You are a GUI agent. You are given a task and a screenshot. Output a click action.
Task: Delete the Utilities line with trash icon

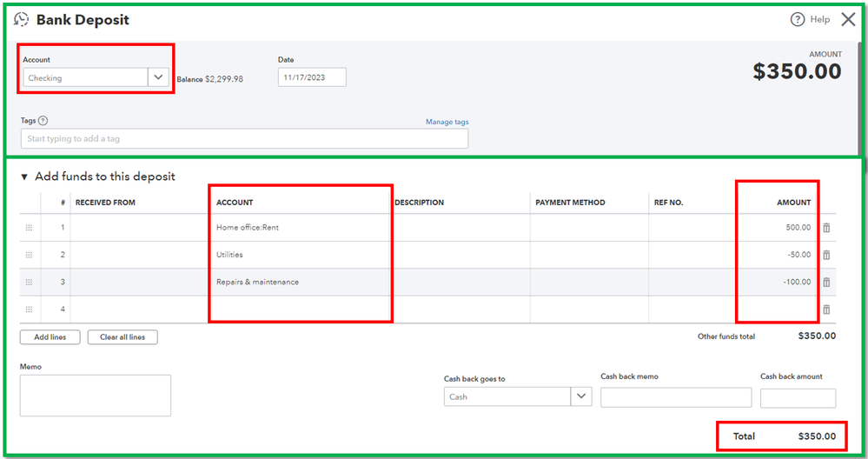826,255
